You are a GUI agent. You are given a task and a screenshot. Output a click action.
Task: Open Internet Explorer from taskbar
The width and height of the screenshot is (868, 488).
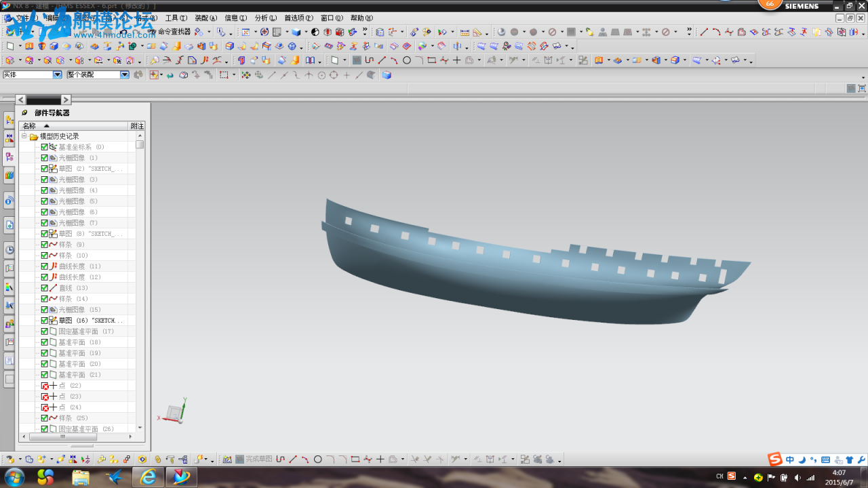pyautogui.click(x=148, y=477)
